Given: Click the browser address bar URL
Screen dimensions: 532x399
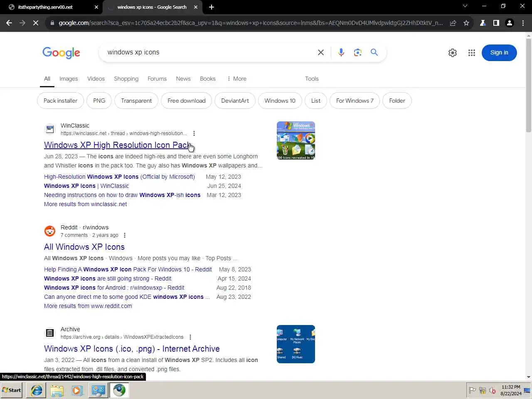Looking at the screenshot, I should 251,23.
